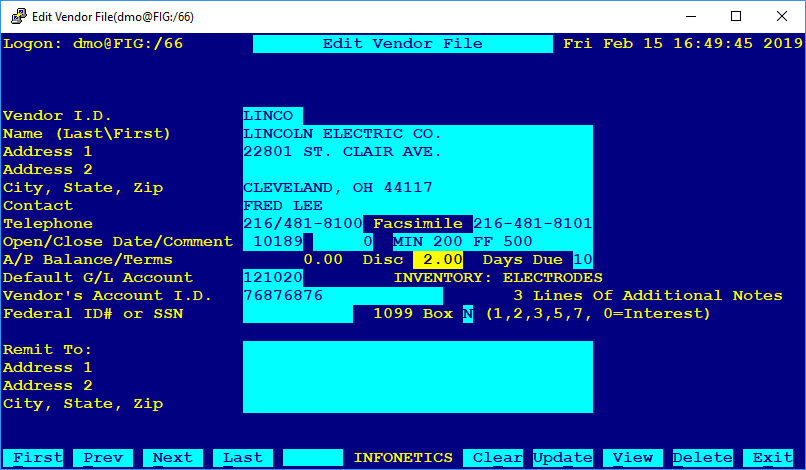Click the INFONETICS label in bottom bar

(x=403, y=458)
